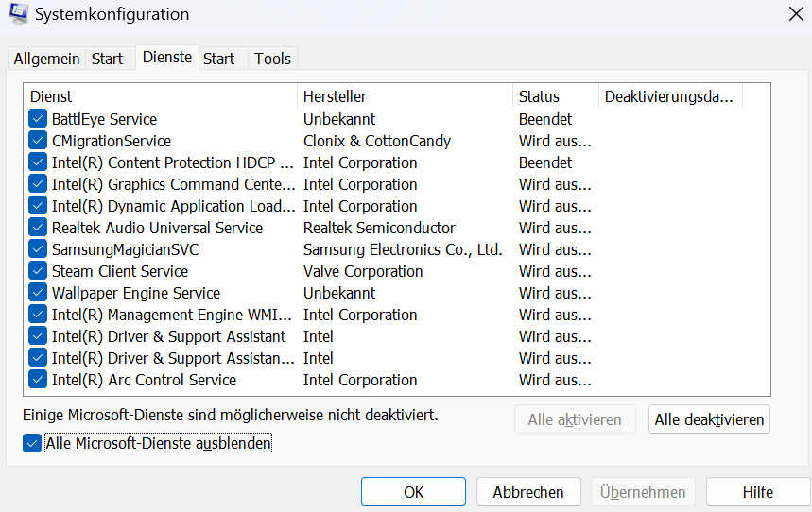Uncheck Realtek Audio Universal Service
Viewport: 812px width, 512px height.
point(38,228)
